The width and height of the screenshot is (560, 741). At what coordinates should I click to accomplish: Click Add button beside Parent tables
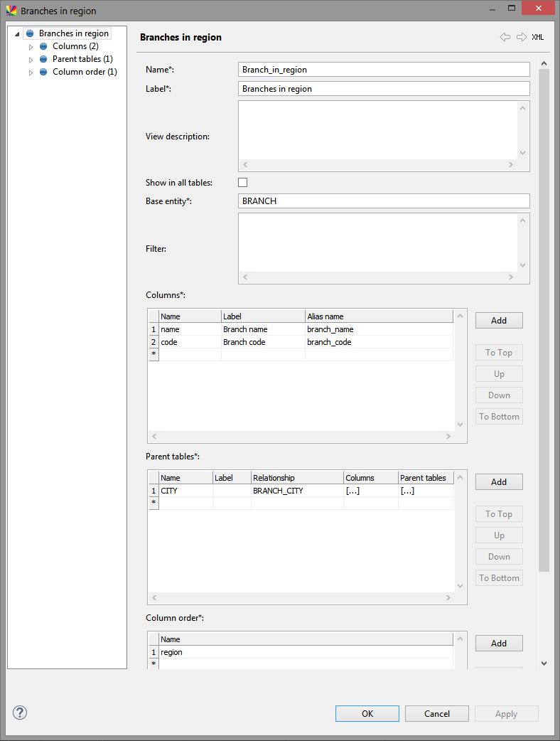click(499, 481)
